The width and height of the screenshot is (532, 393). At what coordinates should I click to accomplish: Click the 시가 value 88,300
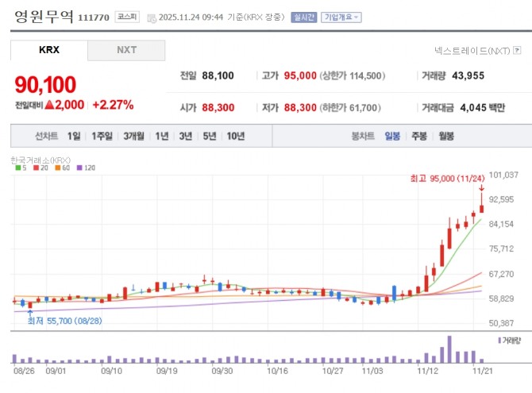click(218, 108)
